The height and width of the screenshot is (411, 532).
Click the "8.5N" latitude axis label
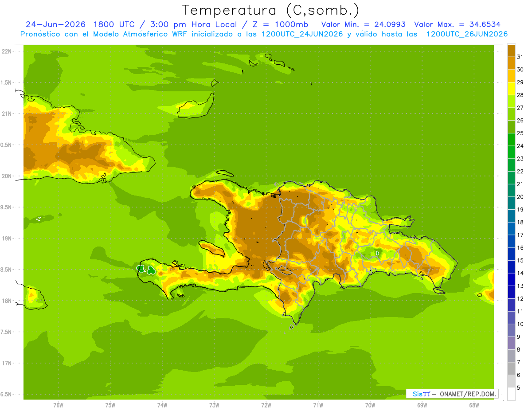tap(7, 270)
